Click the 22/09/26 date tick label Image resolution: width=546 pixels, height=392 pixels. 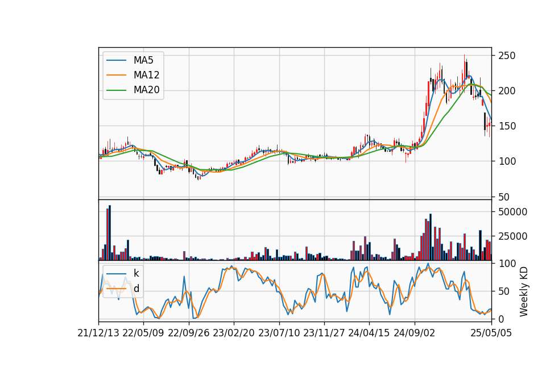[x=189, y=333]
